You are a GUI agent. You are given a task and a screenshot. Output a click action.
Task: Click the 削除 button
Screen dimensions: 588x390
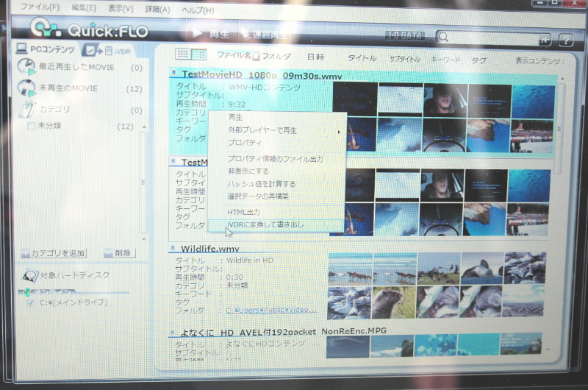(119, 253)
